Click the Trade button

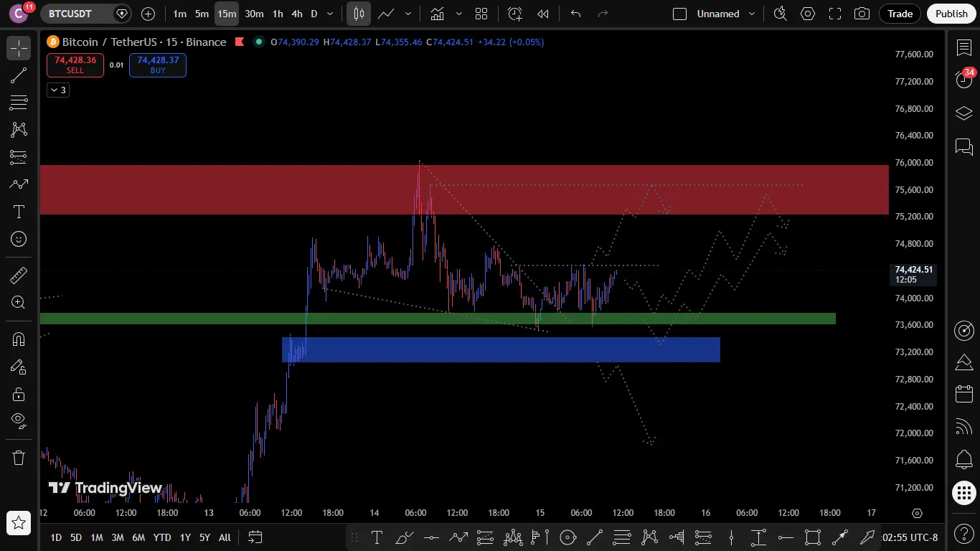900,14
